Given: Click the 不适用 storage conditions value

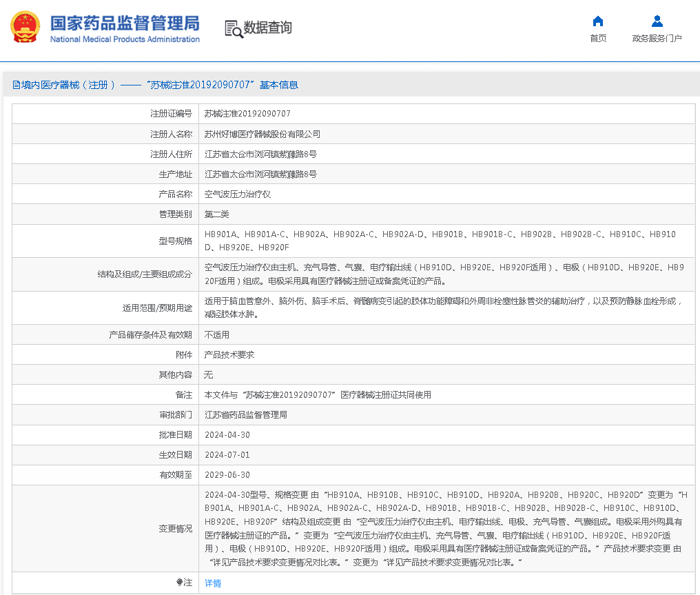Looking at the screenshot, I should tap(216, 335).
